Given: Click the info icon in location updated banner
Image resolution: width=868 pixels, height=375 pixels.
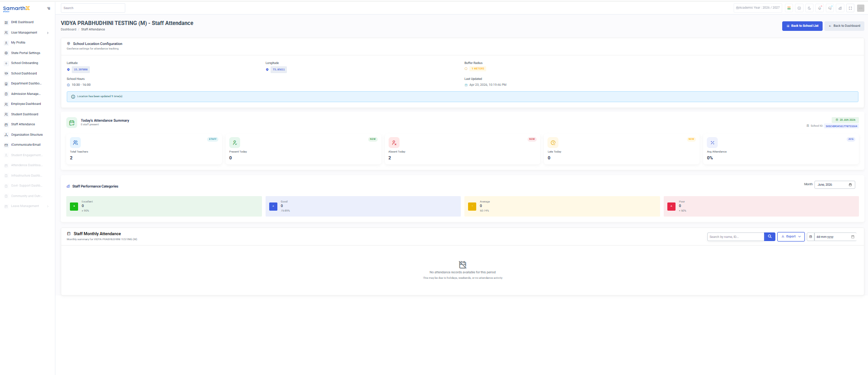Looking at the screenshot, I should (x=73, y=97).
